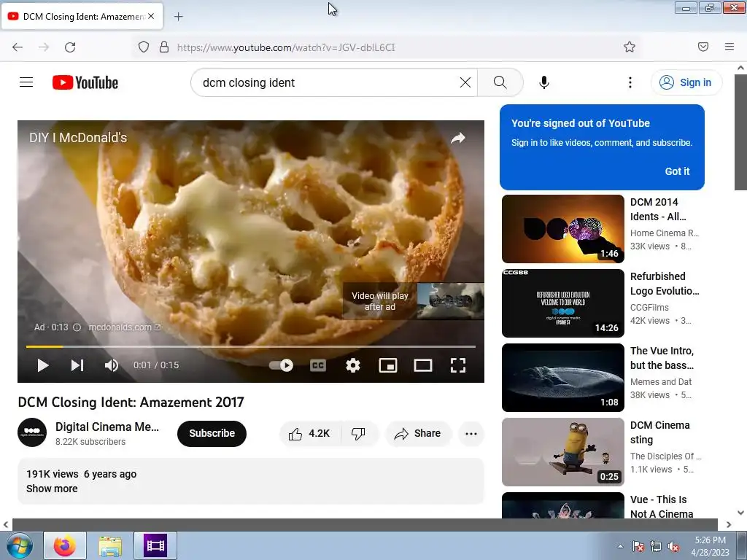Image resolution: width=747 pixels, height=560 pixels.
Task: Open The Vue Intro thumbnail
Action: [x=562, y=377]
